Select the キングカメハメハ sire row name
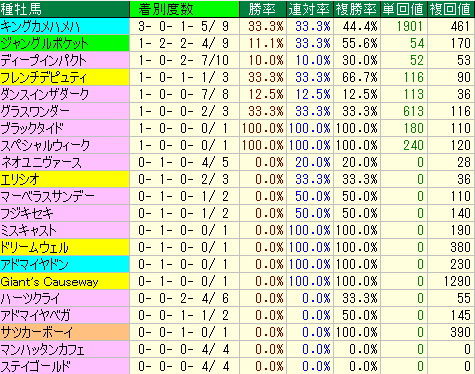 point(40,26)
